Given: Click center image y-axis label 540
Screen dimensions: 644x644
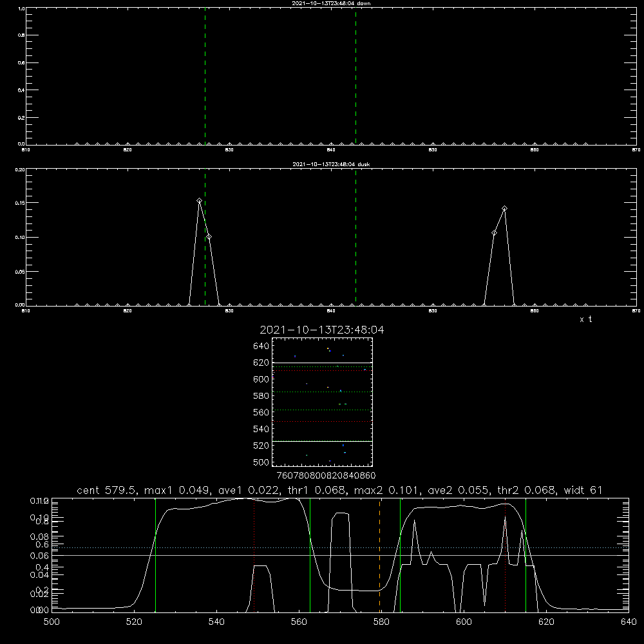Looking at the screenshot, I should click(x=261, y=429).
